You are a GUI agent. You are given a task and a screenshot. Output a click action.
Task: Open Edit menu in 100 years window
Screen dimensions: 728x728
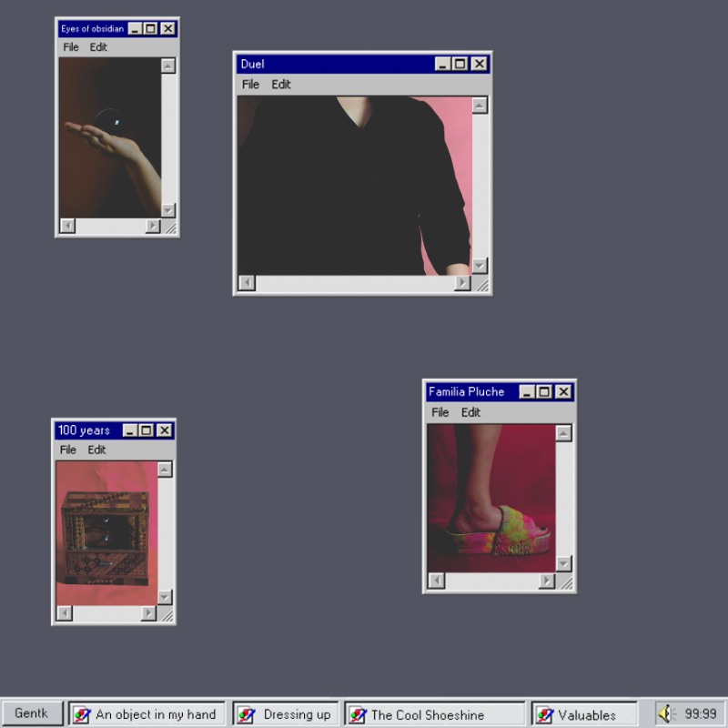(x=96, y=450)
